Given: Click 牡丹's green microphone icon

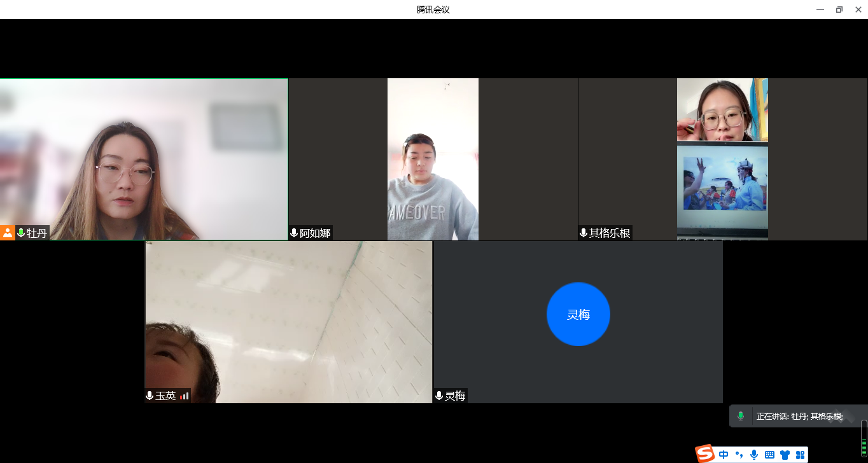Looking at the screenshot, I should (x=21, y=233).
